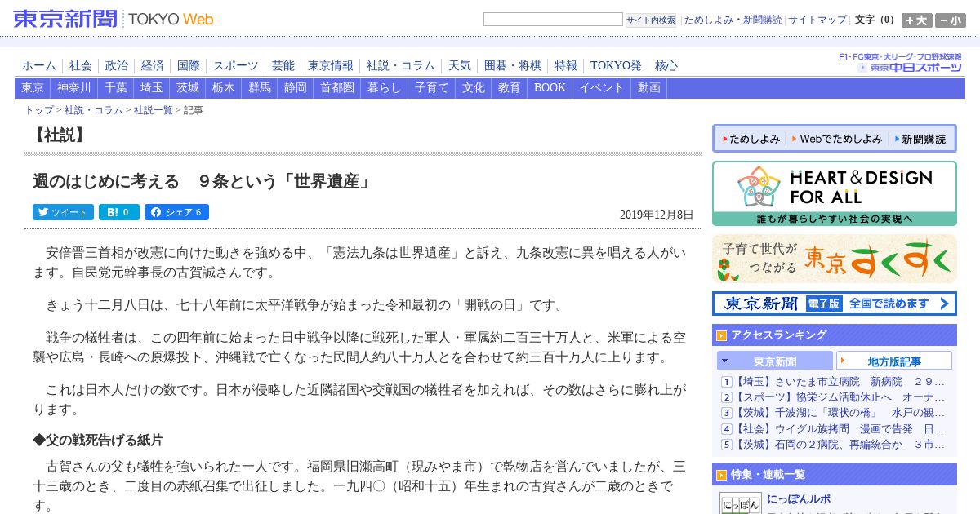This screenshot has height=514, width=980.
Task: Select 群馬 in the regional bar
Action: 260,88
